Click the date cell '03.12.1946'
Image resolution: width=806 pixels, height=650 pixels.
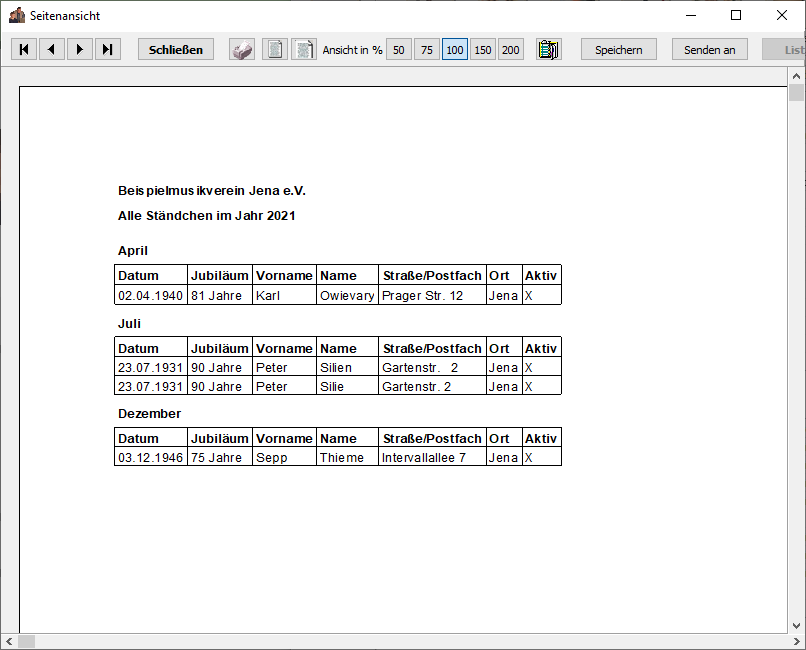pos(151,457)
